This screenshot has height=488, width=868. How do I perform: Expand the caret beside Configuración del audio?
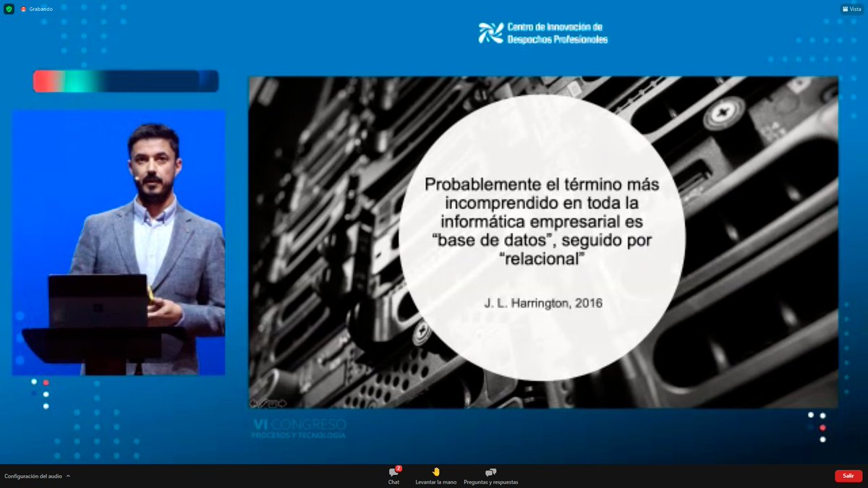[x=69, y=476]
